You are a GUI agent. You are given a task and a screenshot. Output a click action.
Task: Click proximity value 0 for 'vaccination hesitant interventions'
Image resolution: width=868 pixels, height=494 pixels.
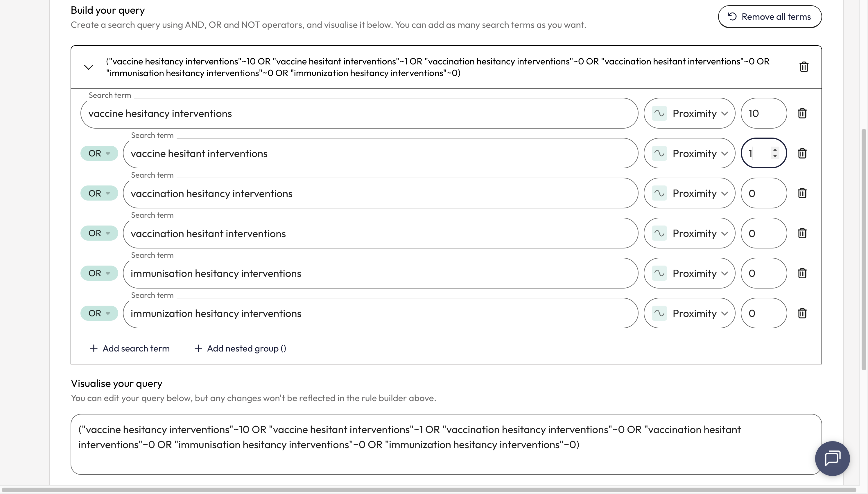tap(763, 233)
